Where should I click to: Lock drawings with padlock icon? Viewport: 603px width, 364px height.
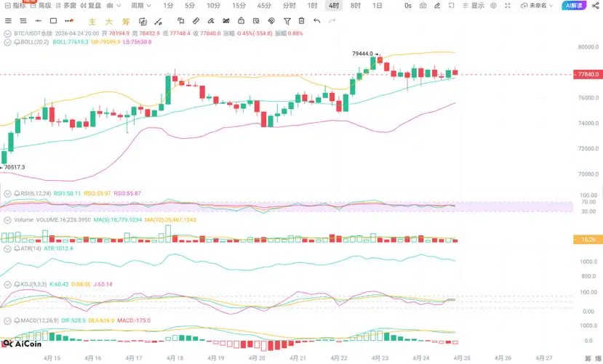pos(241,21)
